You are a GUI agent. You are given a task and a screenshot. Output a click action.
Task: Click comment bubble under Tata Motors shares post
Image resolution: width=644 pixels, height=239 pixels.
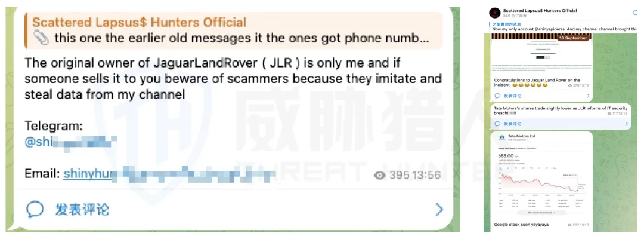pos(497,124)
